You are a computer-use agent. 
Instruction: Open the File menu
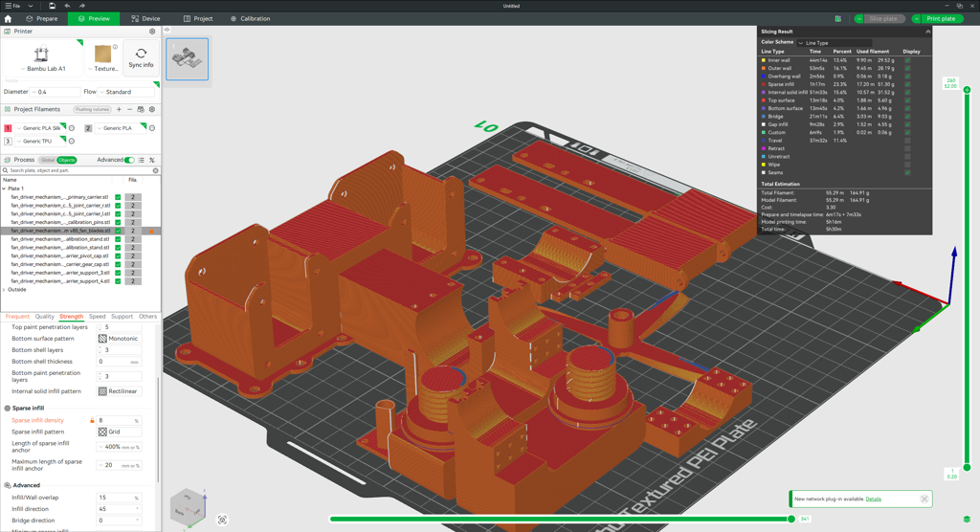[x=13, y=6]
